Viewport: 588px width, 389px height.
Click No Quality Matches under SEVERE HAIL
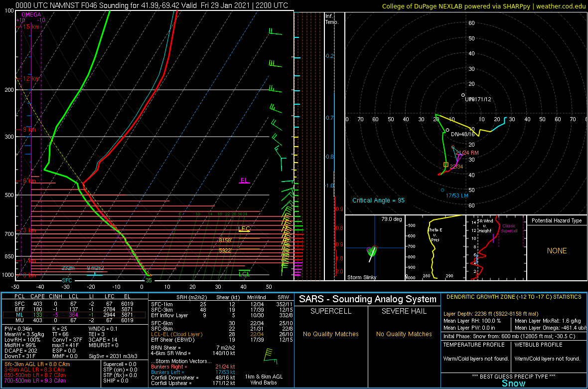pyautogui.click(x=404, y=334)
